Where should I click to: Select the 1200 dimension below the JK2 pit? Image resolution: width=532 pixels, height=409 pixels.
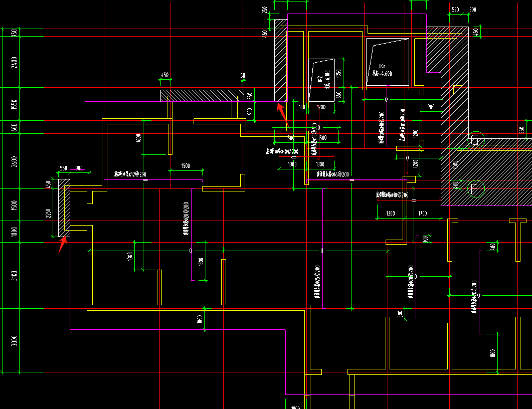[x=321, y=107]
